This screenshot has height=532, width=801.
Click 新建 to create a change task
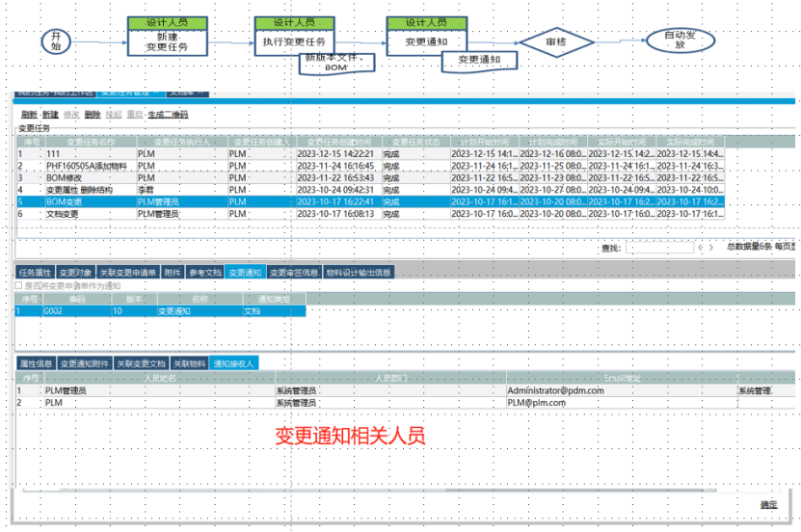49,115
